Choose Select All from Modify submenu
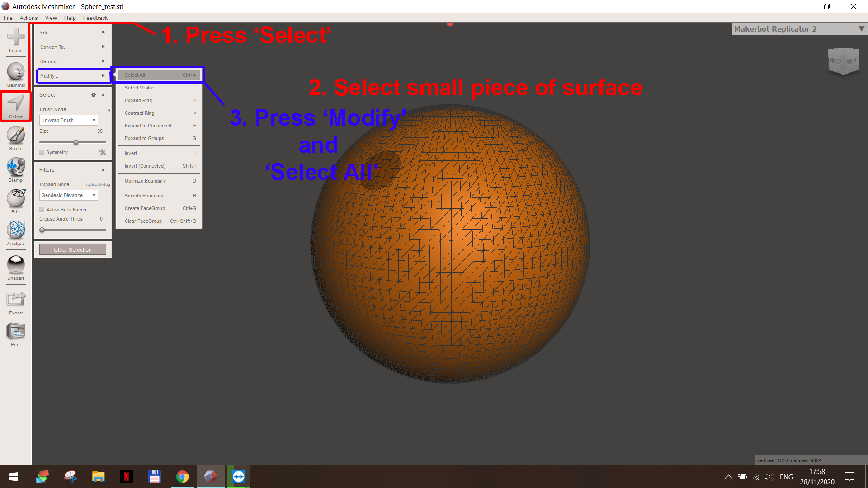The height and width of the screenshot is (488, 868). [159, 75]
